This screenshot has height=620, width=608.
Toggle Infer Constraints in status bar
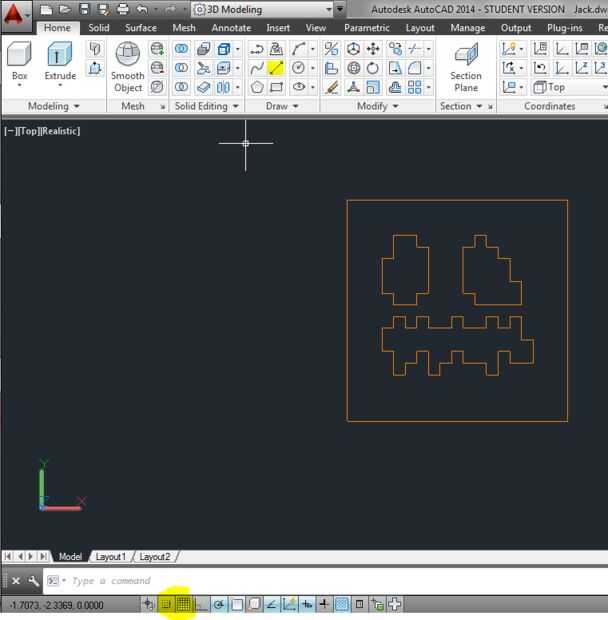[148, 604]
